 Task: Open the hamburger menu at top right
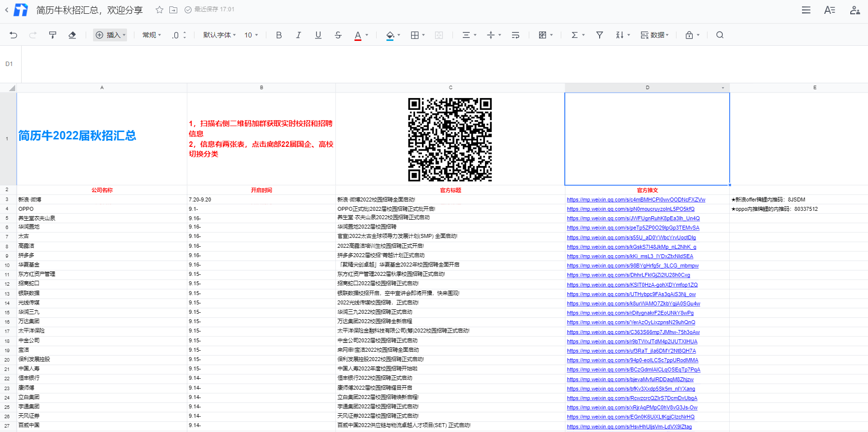click(x=806, y=10)
